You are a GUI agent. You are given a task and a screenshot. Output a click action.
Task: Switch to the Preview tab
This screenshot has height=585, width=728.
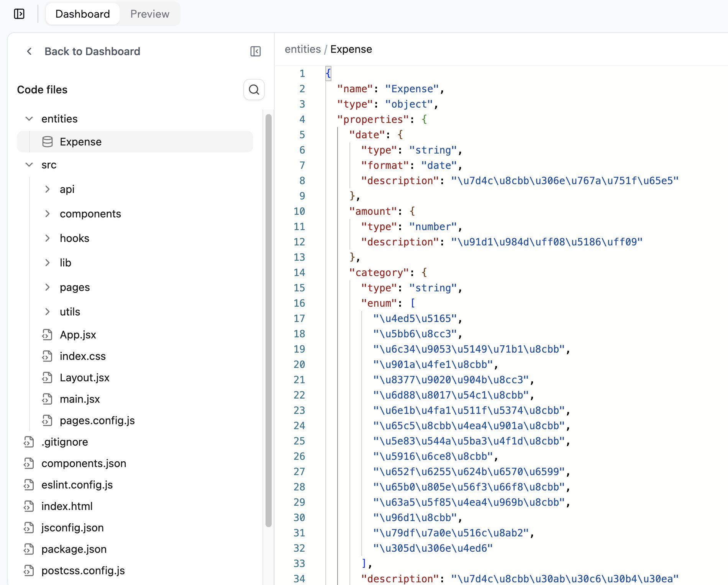149,14
